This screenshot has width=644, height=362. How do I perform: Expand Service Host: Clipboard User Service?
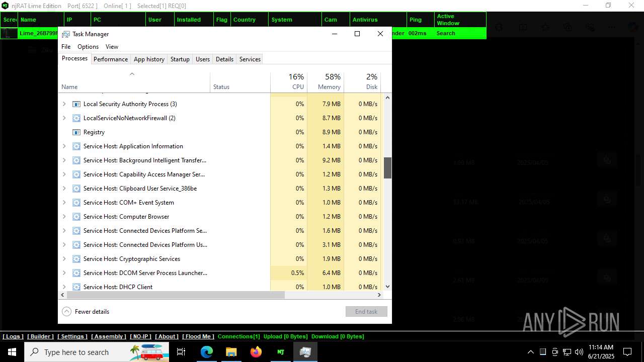click(64, 189)
